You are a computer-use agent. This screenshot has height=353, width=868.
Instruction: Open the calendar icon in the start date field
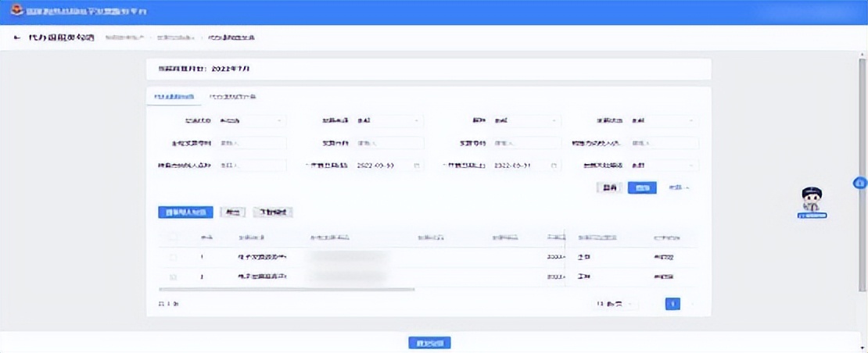coord(416,165)
